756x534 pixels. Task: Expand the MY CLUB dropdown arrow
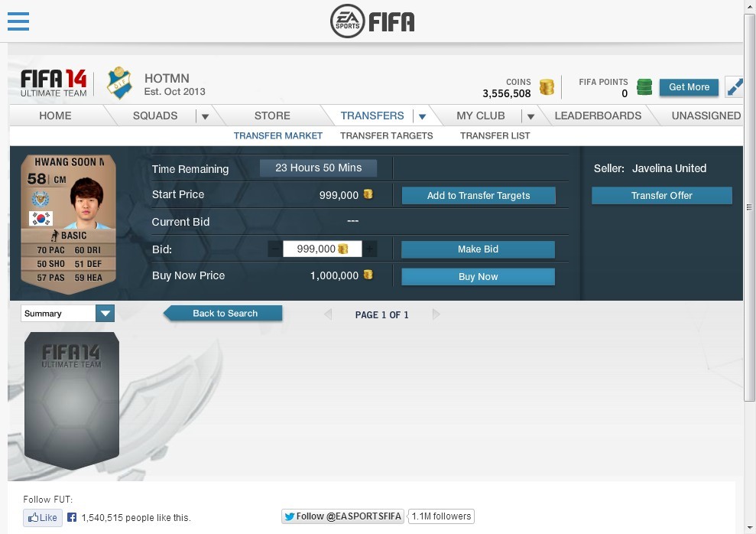(x=530, y=116)
